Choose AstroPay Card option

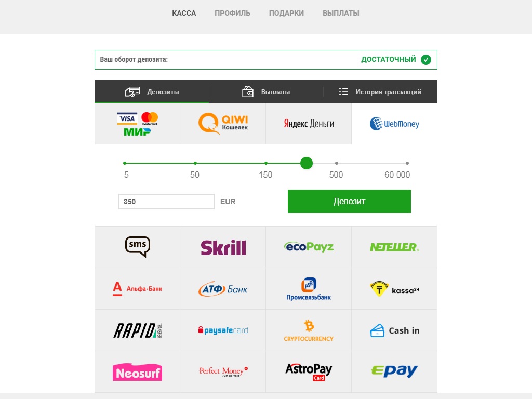pos(309,372)
